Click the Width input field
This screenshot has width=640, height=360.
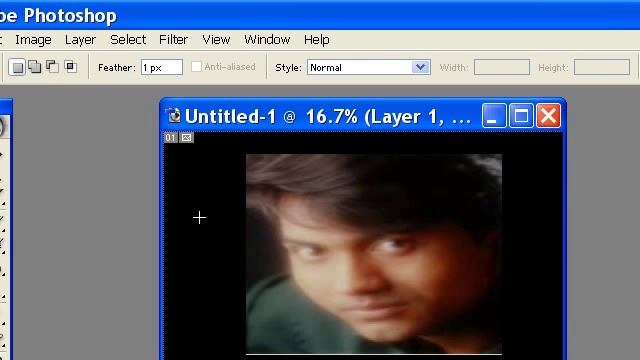pos(502,67)
